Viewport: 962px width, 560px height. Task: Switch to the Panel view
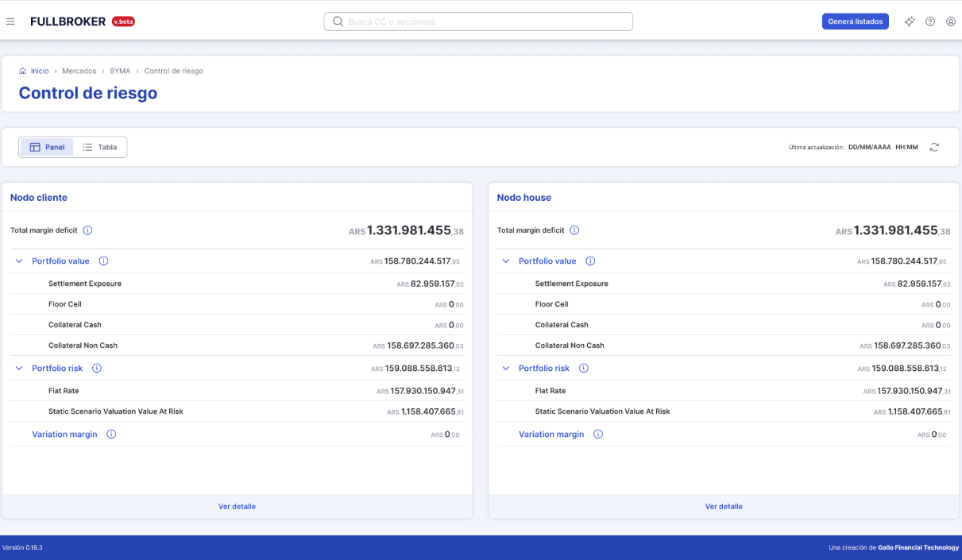(x=47, y=147)
